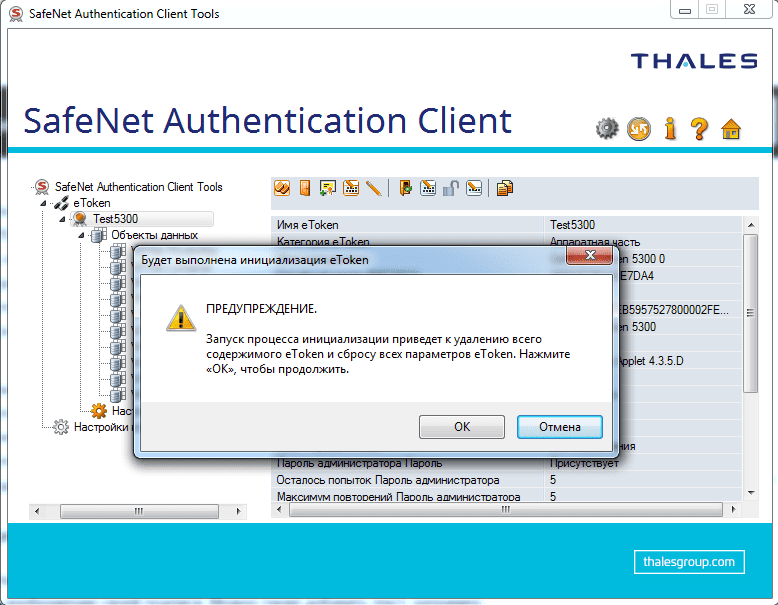Screen dimensions: 778x605
Task: Click the Initialize Token toolbar icon
Action: click(282, 188)
